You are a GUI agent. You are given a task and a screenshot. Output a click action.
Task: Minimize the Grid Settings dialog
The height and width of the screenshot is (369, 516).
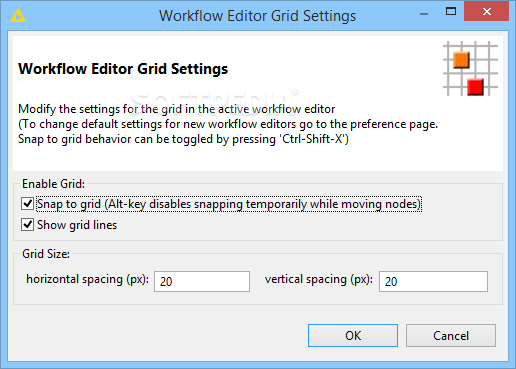point(424,14)
